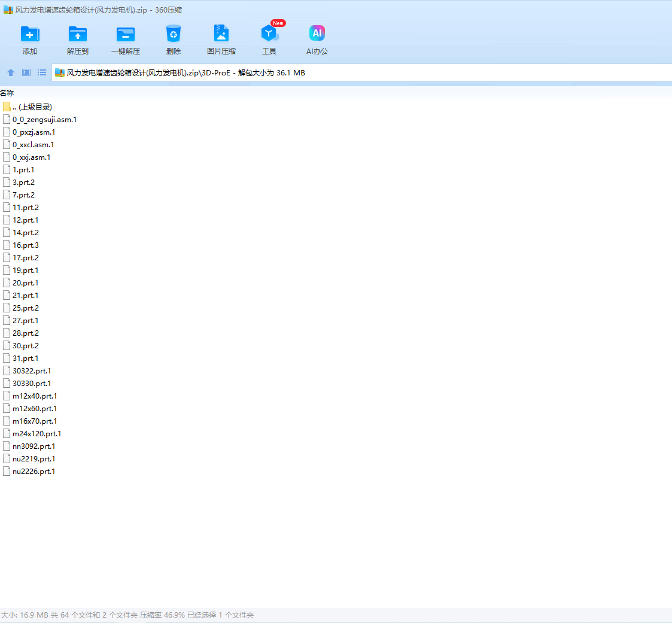Viewport: 672px width, 623px height.
Task: Go up one level with arrow icon
Action: tap(11, 72)
